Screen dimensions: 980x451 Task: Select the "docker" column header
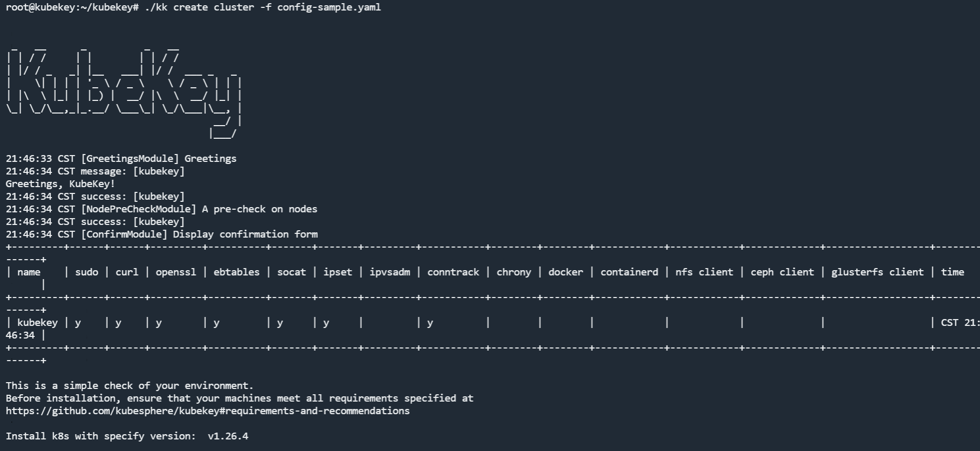click(566, 272)
